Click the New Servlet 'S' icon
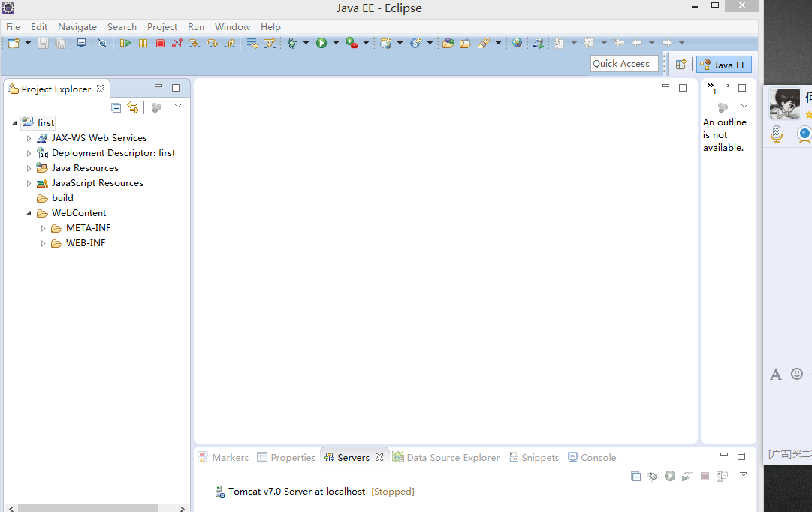The width and height of the screenshot is (812, 512). [x=415, y=43]
